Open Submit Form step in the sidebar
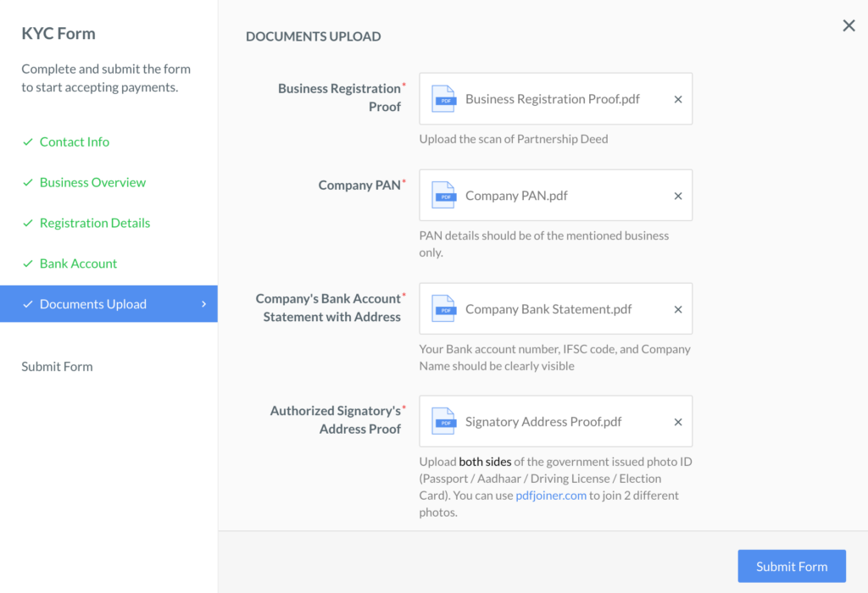The height and width of the screenshot is (593, 868). click(x=57, y=366)
